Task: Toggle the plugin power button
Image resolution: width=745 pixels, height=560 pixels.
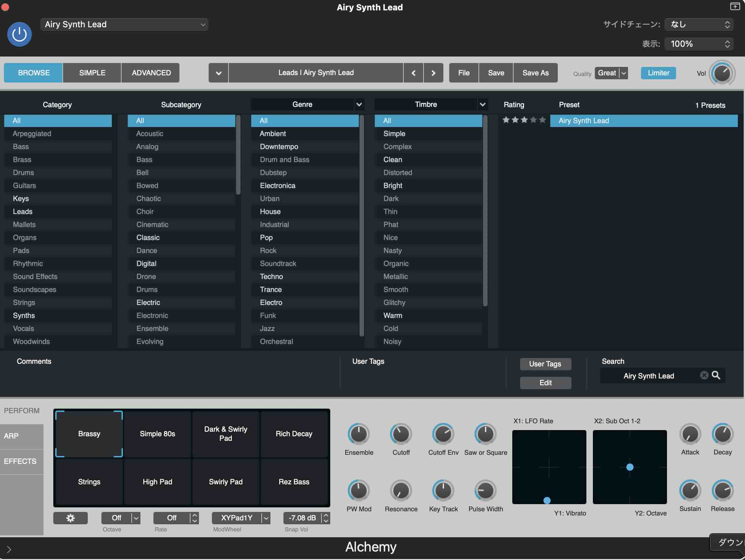Action: click(19, 34)
